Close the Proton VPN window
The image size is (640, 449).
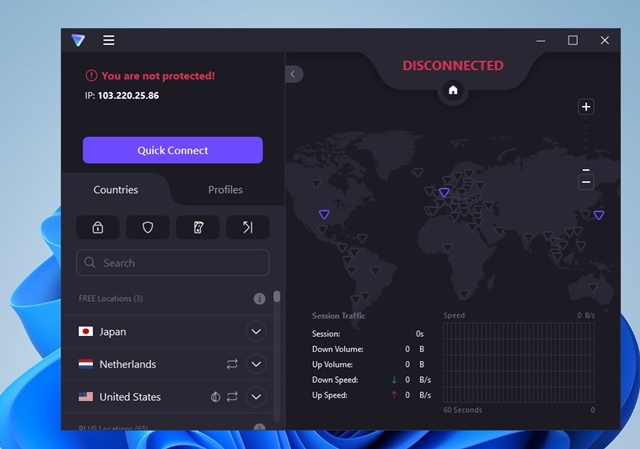tap(605, 40)
